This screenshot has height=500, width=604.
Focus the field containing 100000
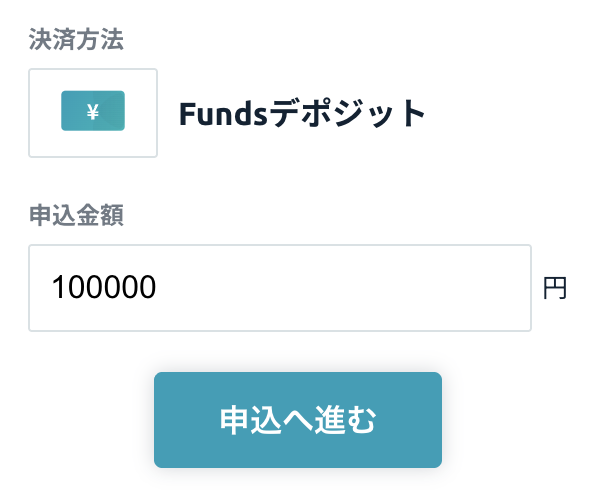pyautogui.click(x=280, y=288)
